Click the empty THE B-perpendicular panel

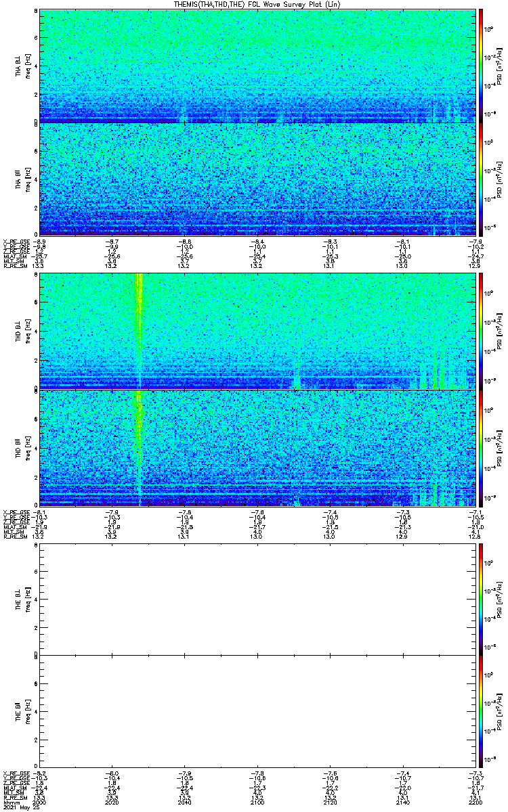coord(257,599)
